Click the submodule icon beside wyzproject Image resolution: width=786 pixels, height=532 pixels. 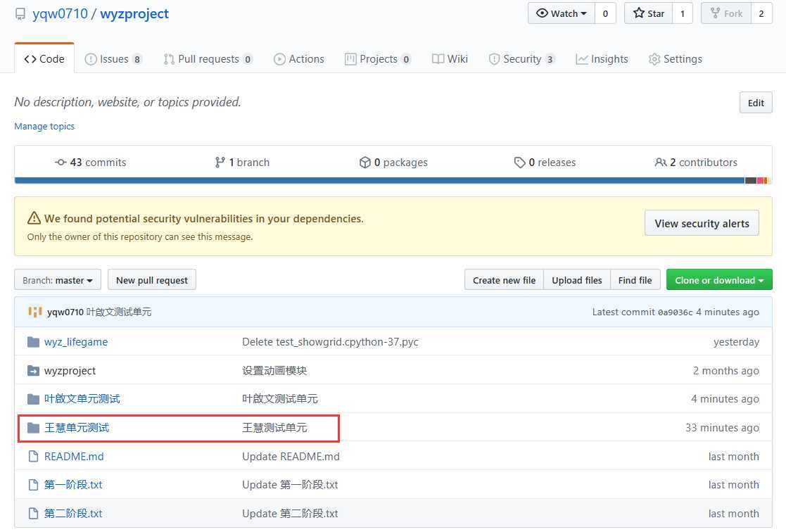pos(33,371)
